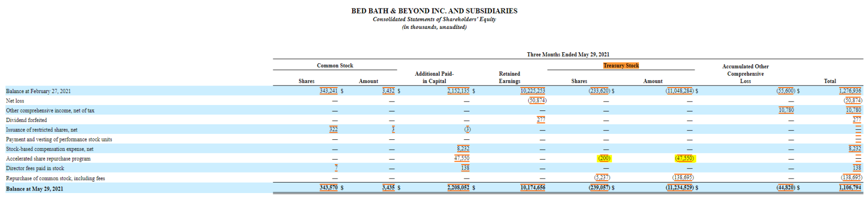Viewport: 868px width, 199px height.
Task: Click the Common Stock column group header
Action: (335, 66)
